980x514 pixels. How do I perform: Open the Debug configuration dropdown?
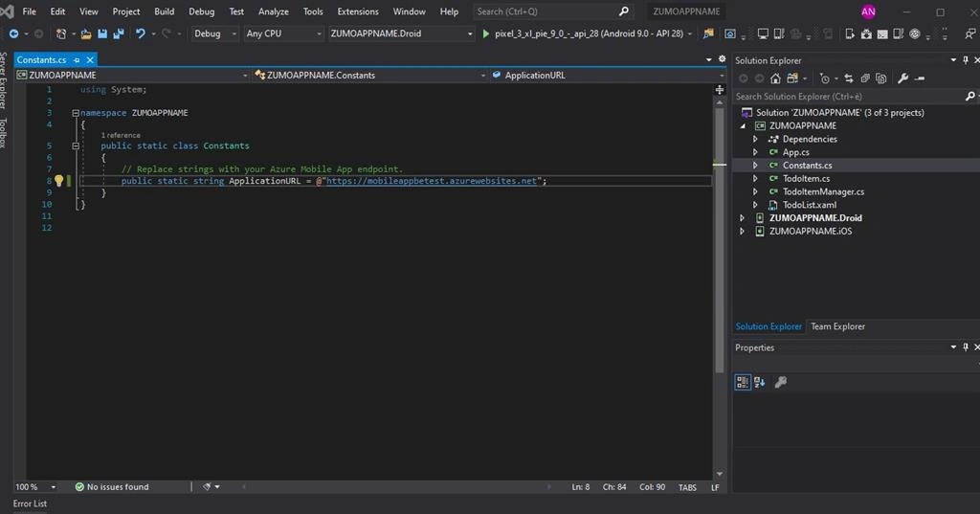214,34
